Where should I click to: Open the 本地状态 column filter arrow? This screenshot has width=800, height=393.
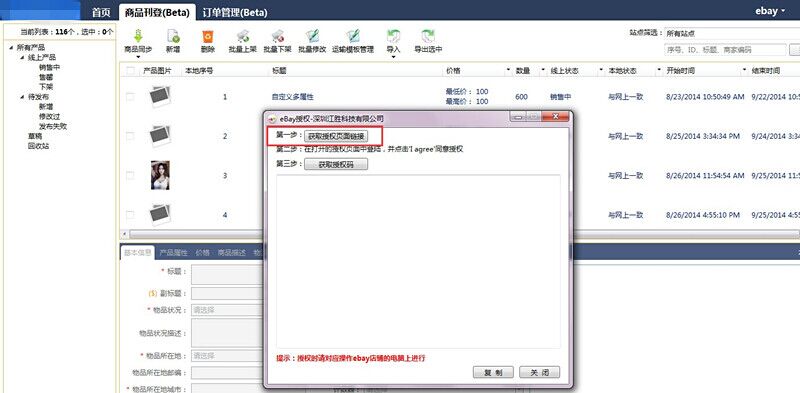click(659, 69)
